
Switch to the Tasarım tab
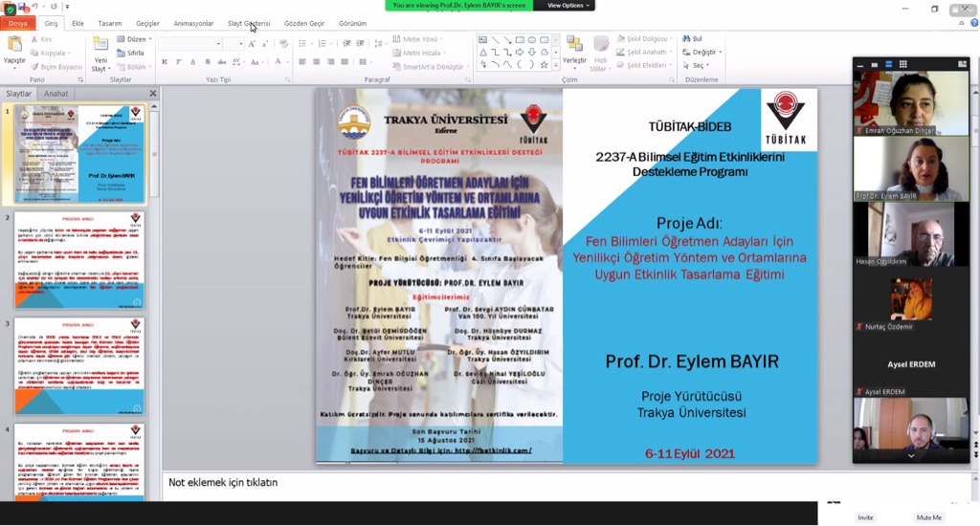(x=109, y=23)
